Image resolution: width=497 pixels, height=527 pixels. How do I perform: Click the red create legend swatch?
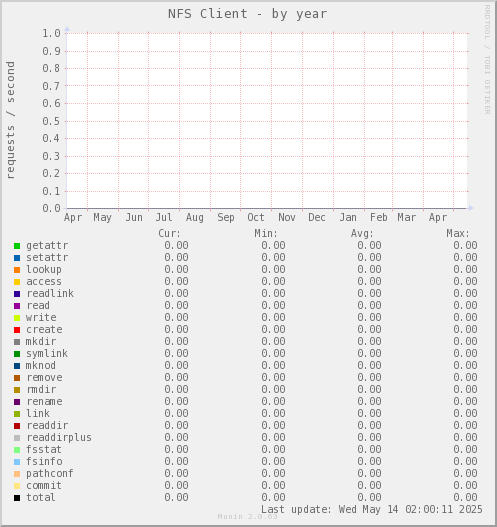17,330
